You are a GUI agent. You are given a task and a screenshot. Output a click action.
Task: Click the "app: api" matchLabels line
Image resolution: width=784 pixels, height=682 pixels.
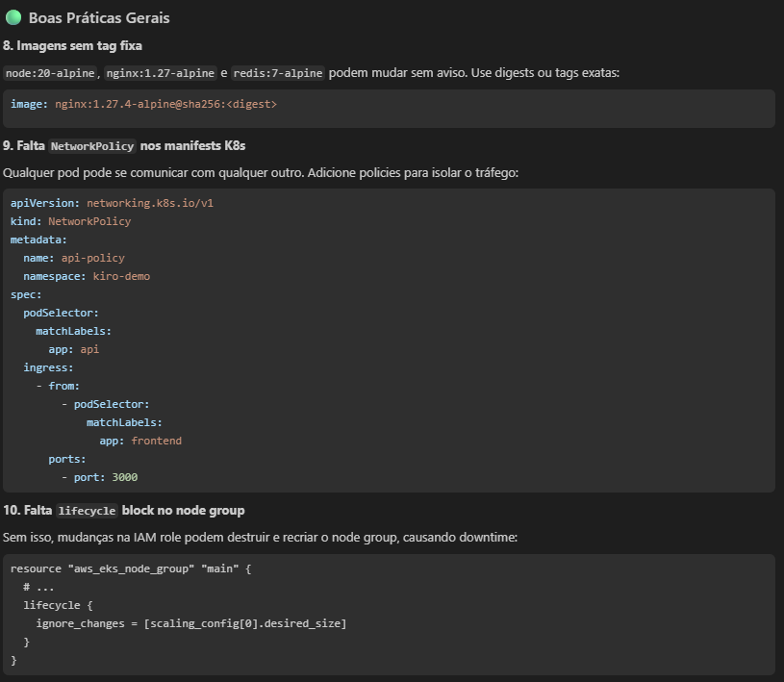(x=74, y=349)
